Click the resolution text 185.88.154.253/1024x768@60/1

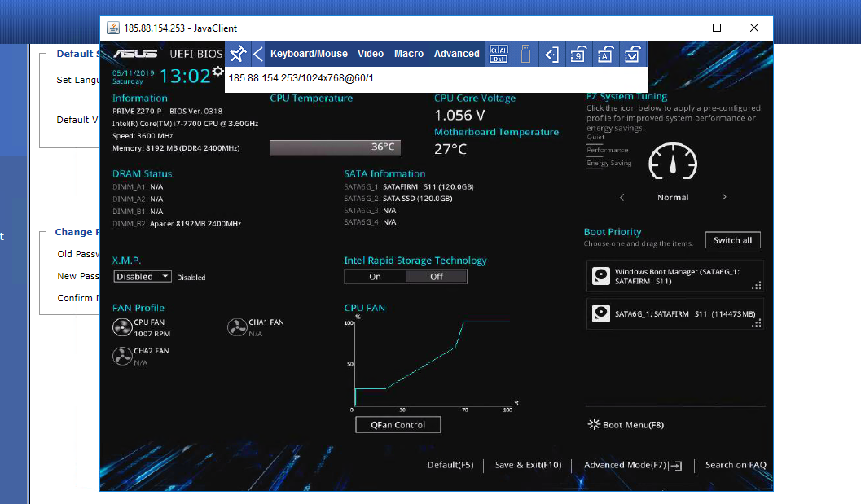click(x=301, y=78)
